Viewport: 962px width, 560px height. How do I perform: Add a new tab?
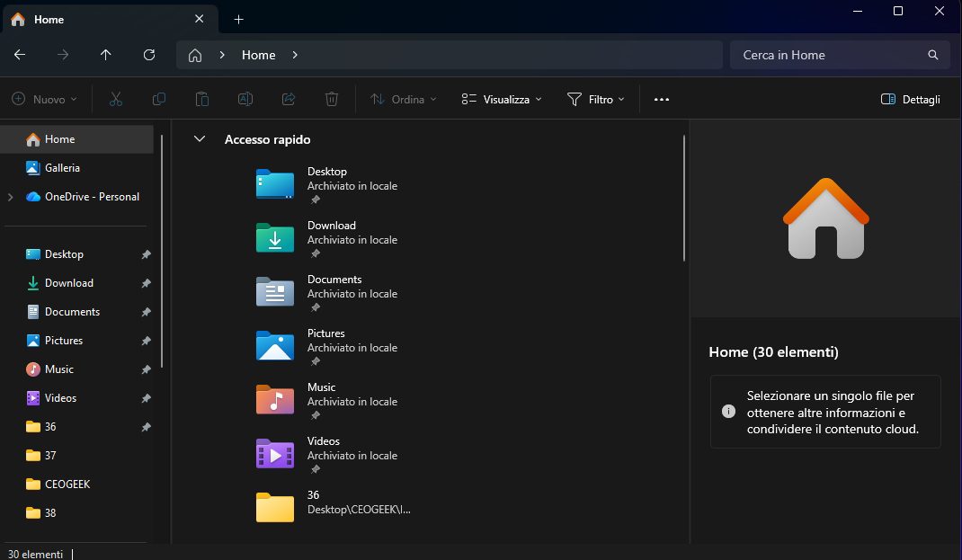tap(238, 20)
